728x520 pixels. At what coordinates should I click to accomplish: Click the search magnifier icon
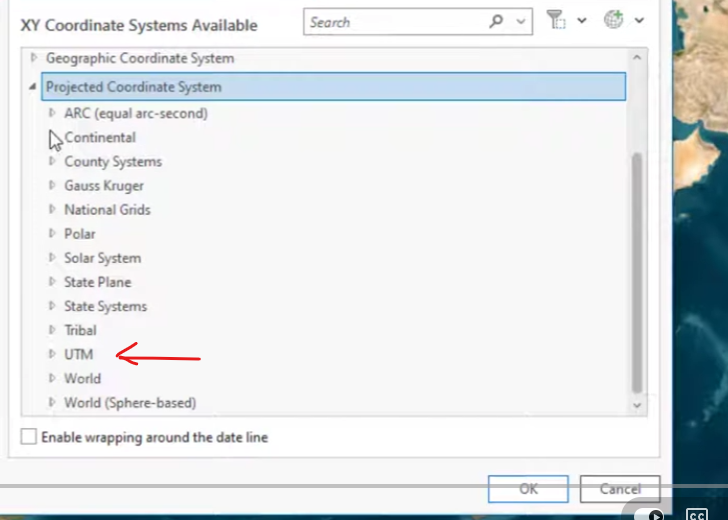tap(496, 21)
